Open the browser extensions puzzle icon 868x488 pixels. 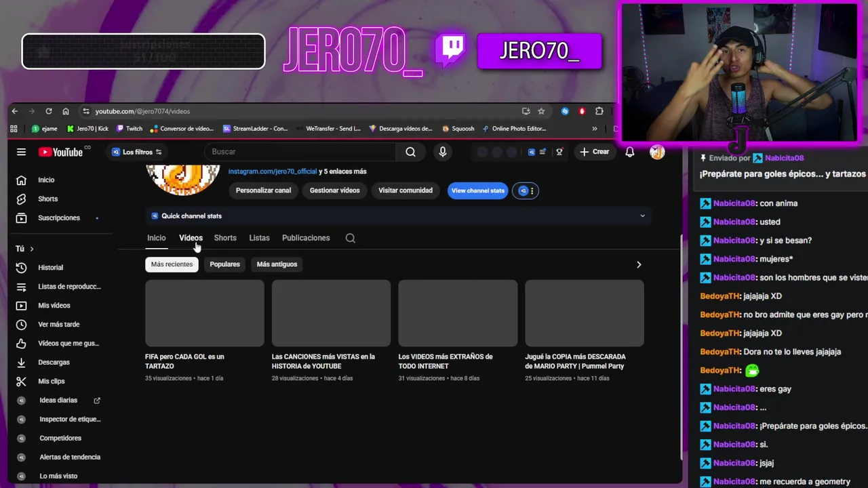tap(599, 111)
